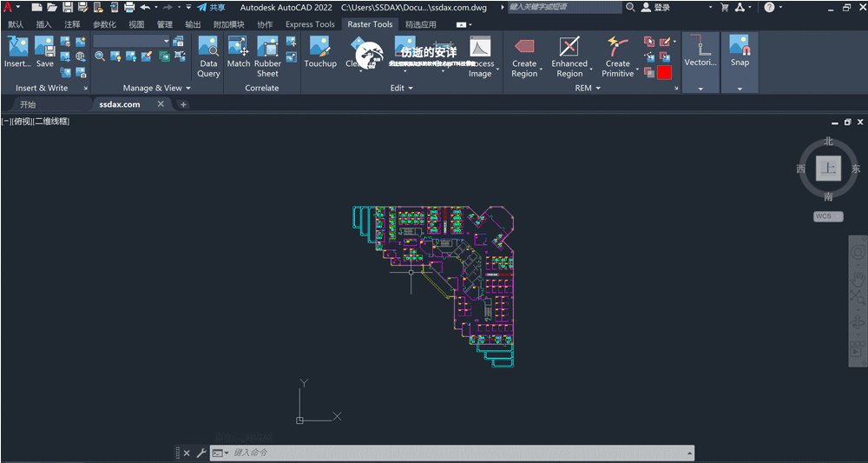868x463 pixels.
Task: Click the camera image icon in Insert & Write
Action: (81, 72)
